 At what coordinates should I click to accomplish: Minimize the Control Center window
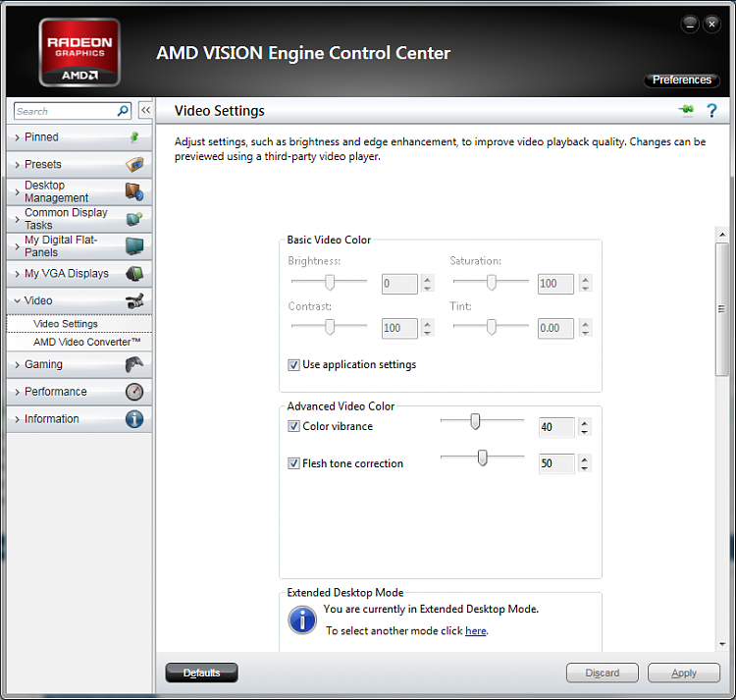coord(690,24)
